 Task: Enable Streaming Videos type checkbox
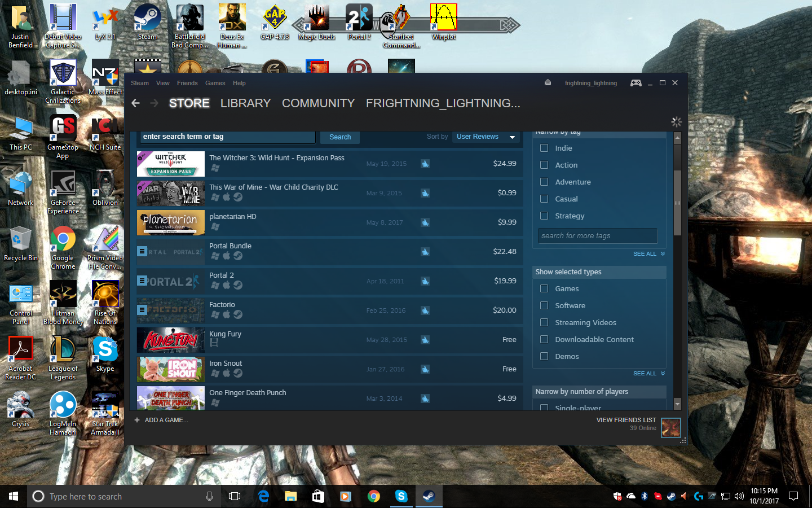point(544,322)
